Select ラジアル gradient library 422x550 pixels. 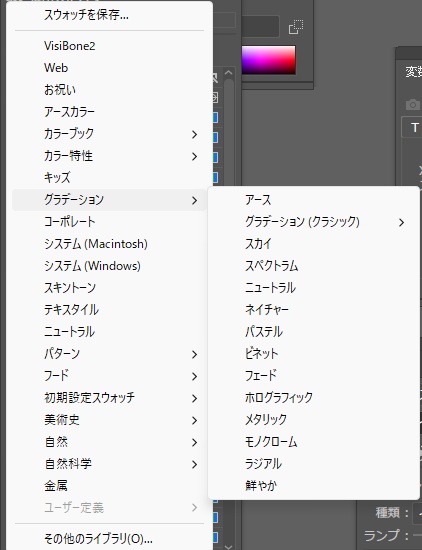tap(314, 463)
